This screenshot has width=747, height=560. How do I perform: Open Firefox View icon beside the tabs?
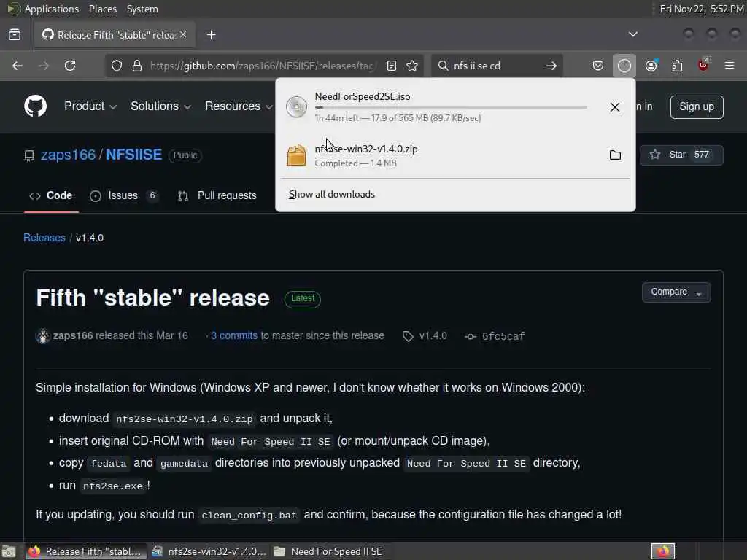point(15,35)
